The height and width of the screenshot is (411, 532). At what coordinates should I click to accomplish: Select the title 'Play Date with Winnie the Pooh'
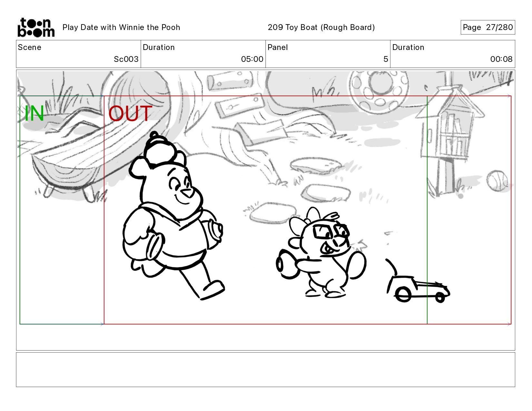coord(121,27)
